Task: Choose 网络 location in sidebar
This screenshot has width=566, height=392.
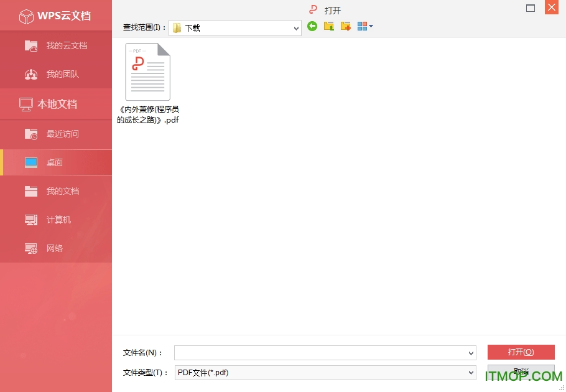Action: coord(56,248)
